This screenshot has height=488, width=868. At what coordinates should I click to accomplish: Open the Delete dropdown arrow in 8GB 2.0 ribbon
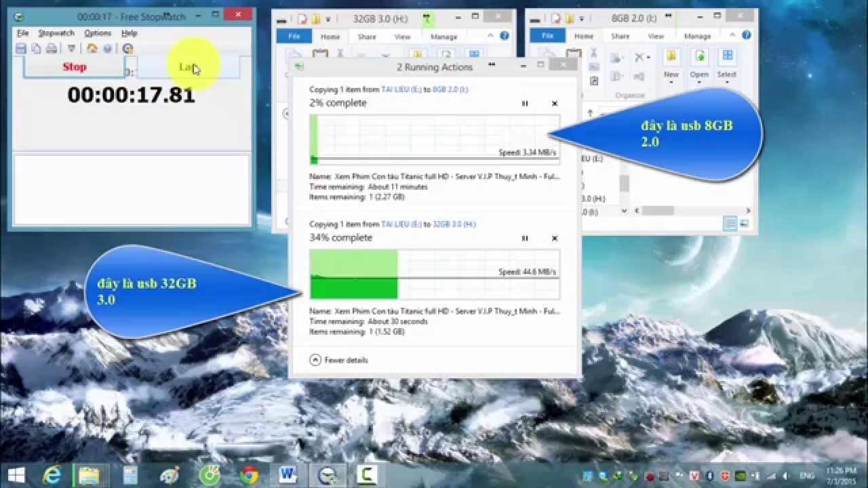click(x=648, y=58)
